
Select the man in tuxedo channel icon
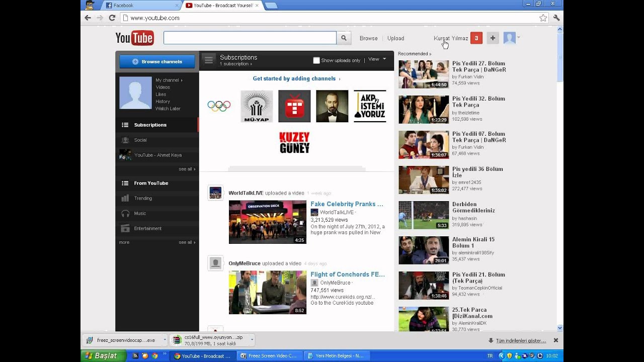[332, 106]
